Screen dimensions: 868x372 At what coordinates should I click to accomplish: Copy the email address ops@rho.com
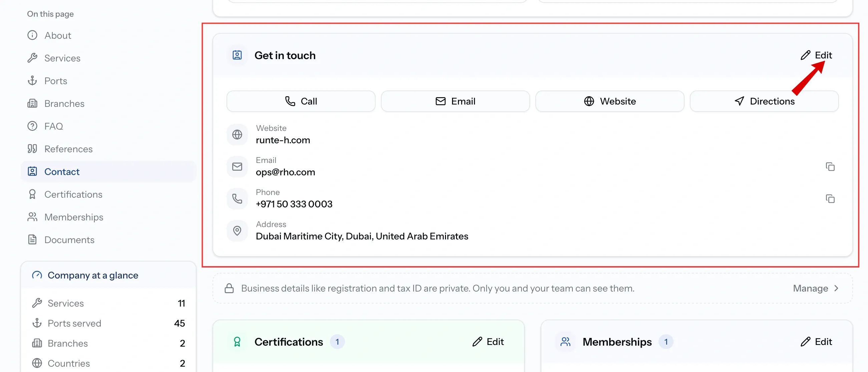pyautogui.click(x=830, y=167)
